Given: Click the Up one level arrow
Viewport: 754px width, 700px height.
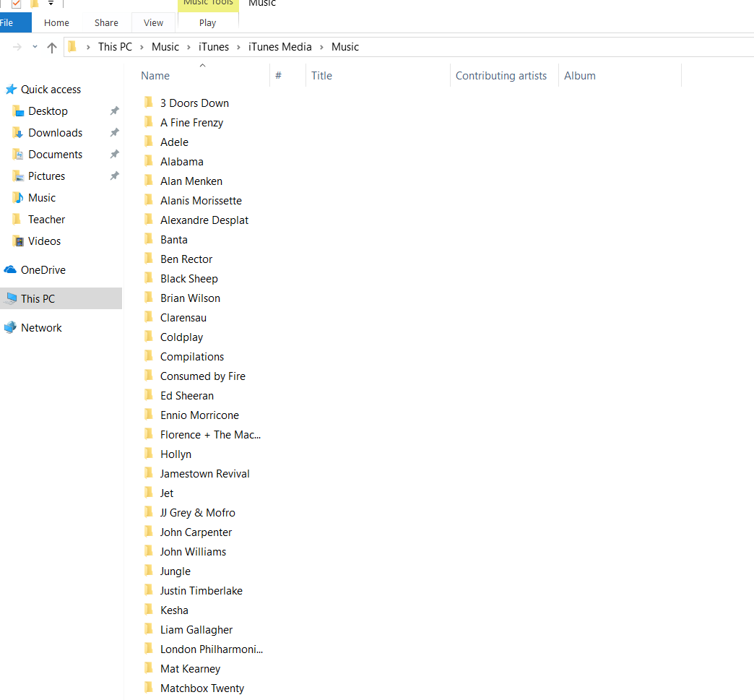Looking at the screenshot, I should (x=52, y=47).
